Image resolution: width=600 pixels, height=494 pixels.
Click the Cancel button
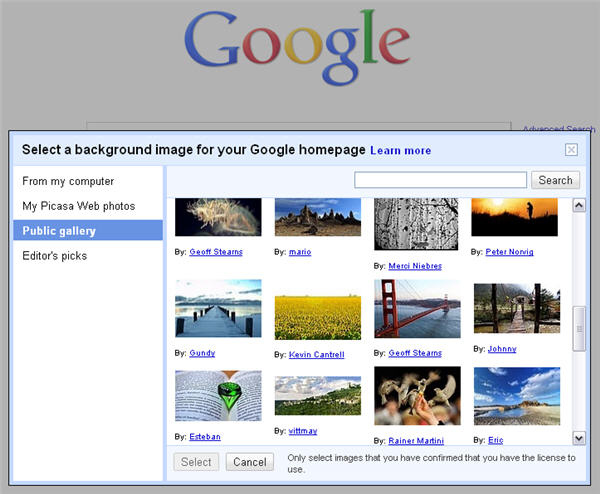[249, 462]
